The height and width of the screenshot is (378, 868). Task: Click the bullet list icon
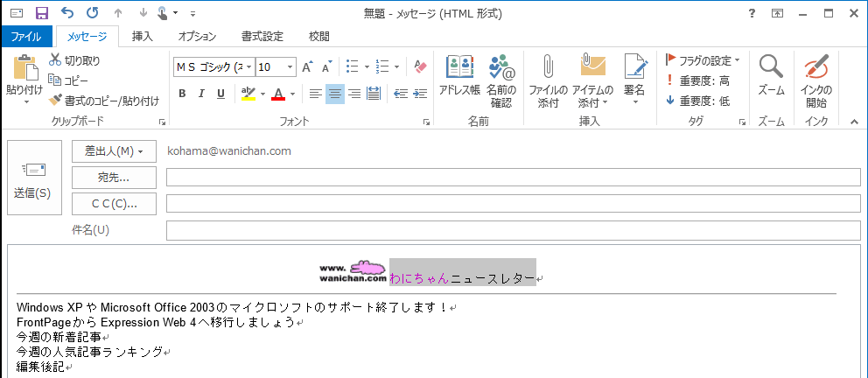352,67
